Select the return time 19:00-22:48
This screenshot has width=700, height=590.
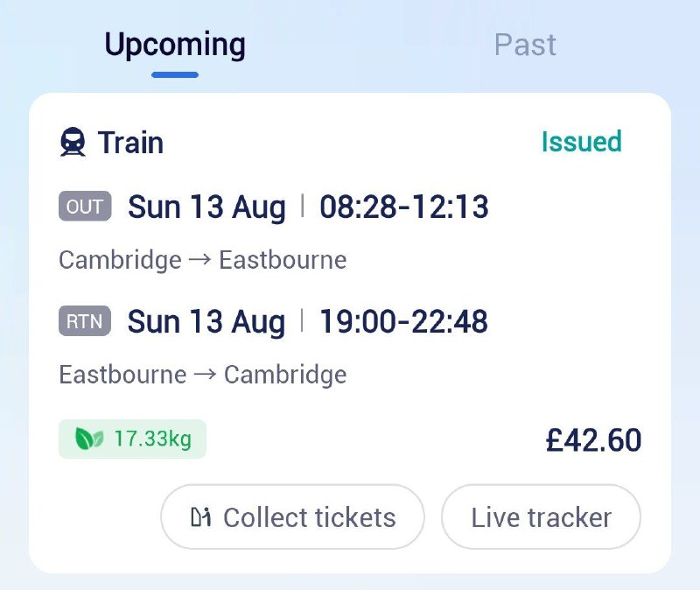pyautogui.click(x=403, y=322)
